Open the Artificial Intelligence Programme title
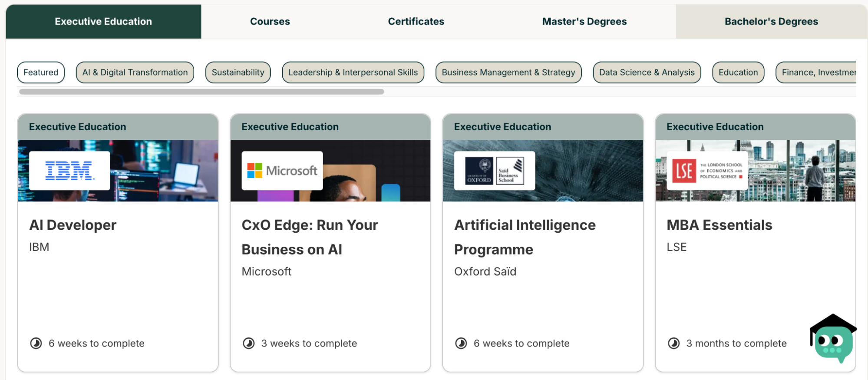This screenshot has height=380, width=868. pos(525,237)
